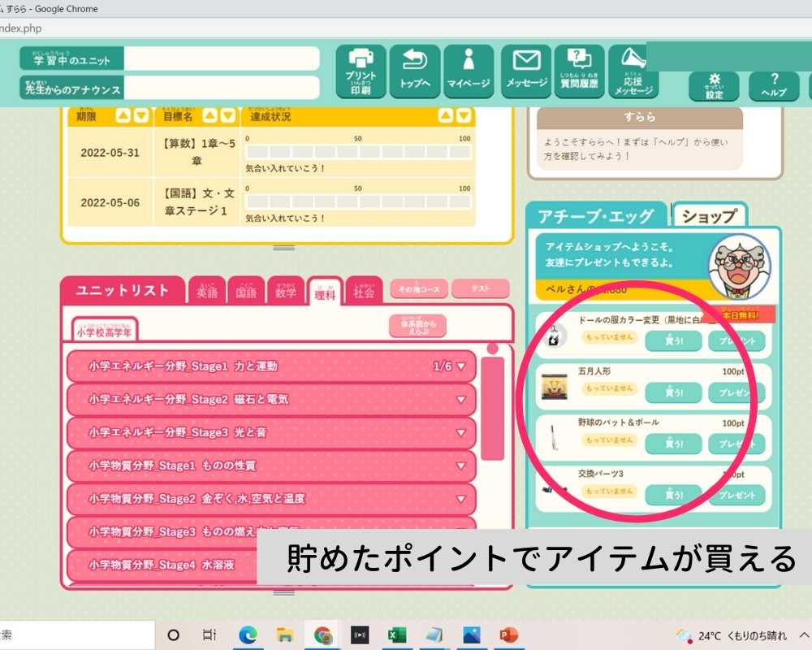Gift 交換パーツ3 with プレゼント button
812x650 pixels.
[x=736, y=495]
